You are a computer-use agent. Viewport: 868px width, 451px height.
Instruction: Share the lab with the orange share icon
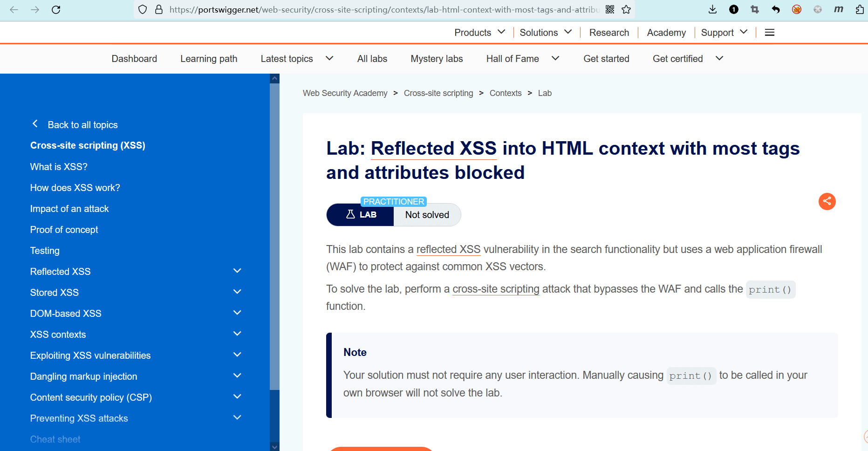pos(827,201)
